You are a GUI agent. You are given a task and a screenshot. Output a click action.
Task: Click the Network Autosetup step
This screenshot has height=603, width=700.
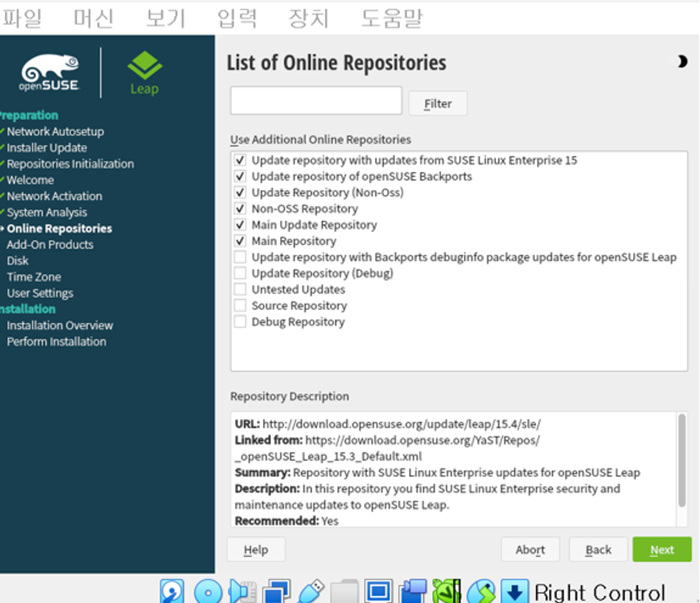point(55,132)
